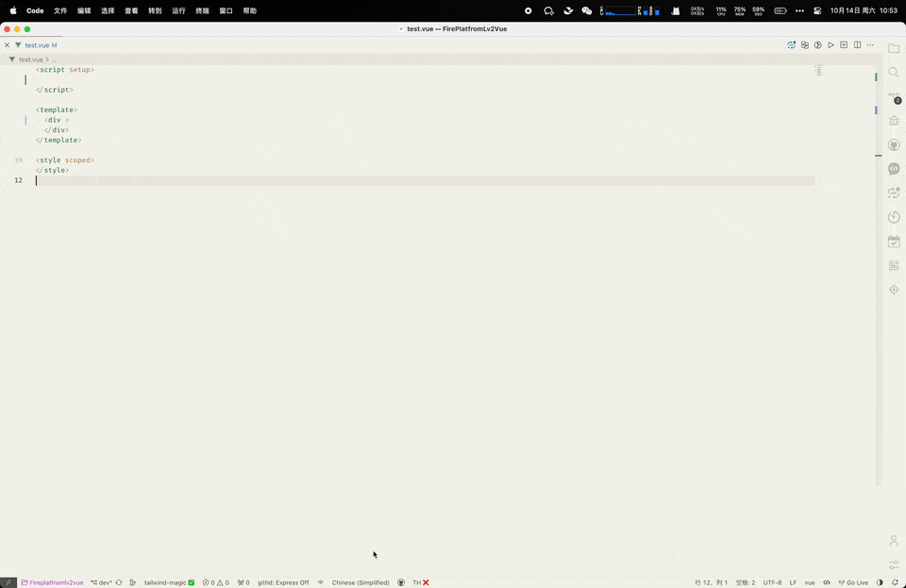Open the 终端 menu
The height and width of the screenshot is (588, 906).
click(x=202, y=10)
